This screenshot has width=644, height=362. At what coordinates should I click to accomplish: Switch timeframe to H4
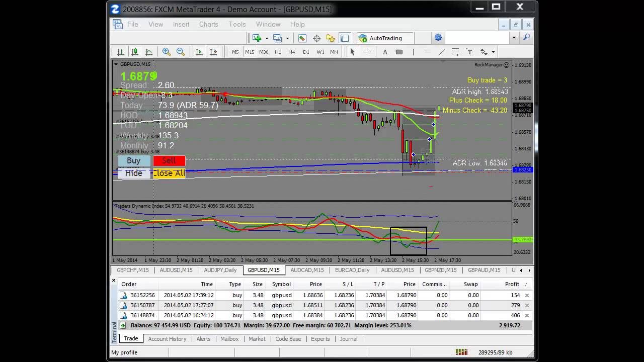[x=292, y=52]
